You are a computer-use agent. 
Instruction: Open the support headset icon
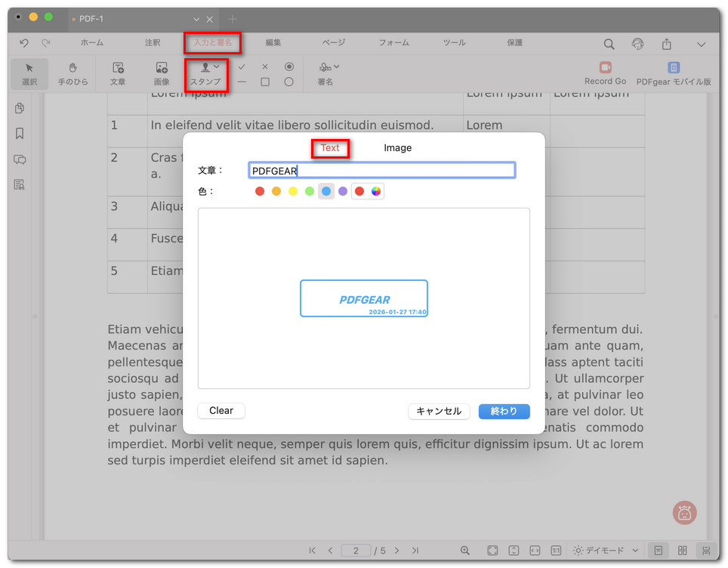638,44
